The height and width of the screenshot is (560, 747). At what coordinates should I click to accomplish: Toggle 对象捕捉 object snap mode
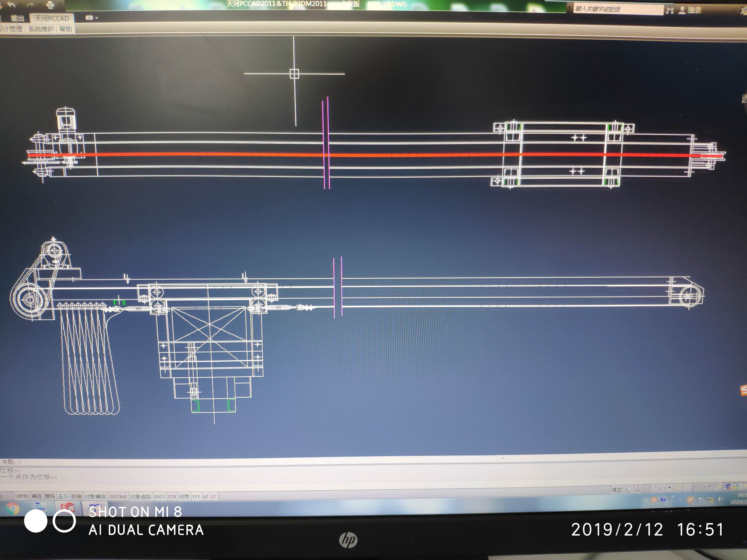tap(95, 496)
